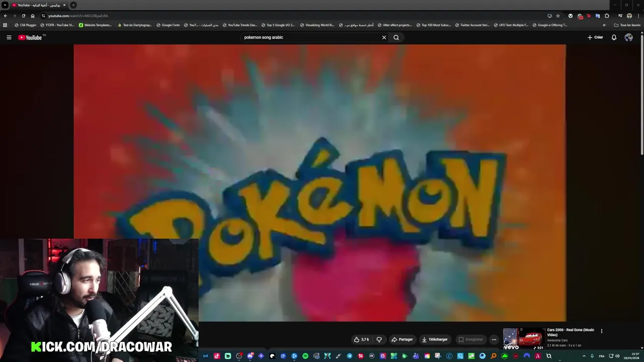Open volume control in system tray
Viewport: 644px width, 362px height.
pyautogui.click(x=617, y=356)
